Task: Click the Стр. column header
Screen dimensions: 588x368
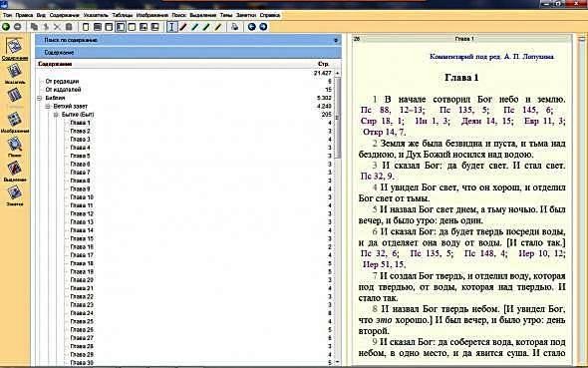Action: click(x=323, y=64)
